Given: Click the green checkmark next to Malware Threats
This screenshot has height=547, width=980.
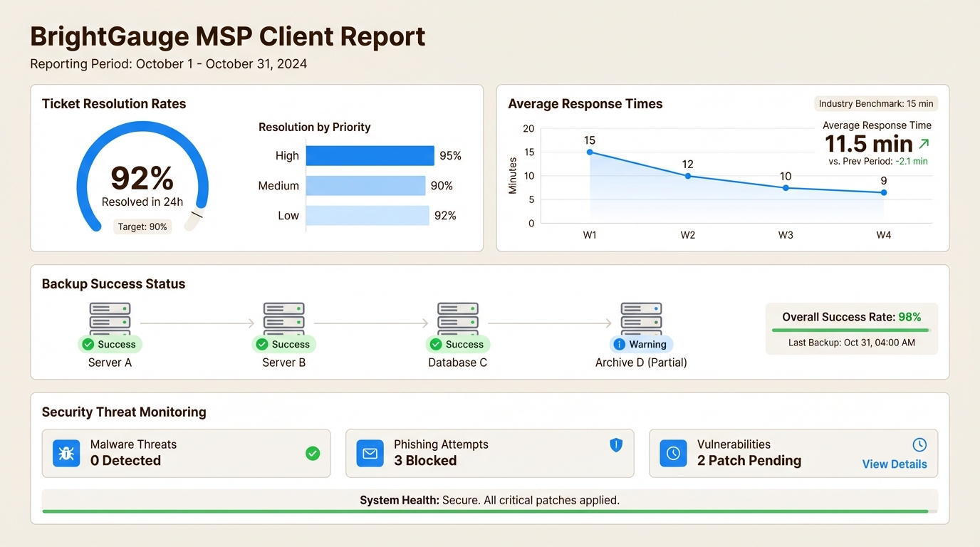Looking at the screenshot, I should point(313,453).
